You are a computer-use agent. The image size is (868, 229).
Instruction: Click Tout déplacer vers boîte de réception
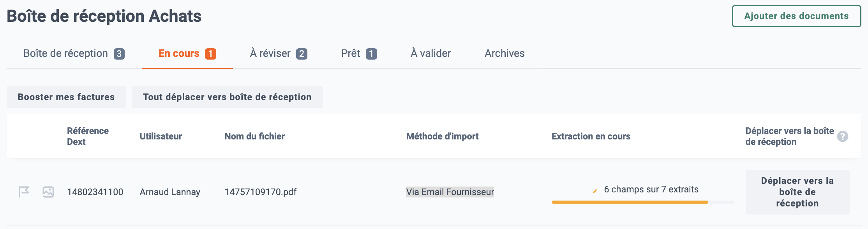coord(227,97)
